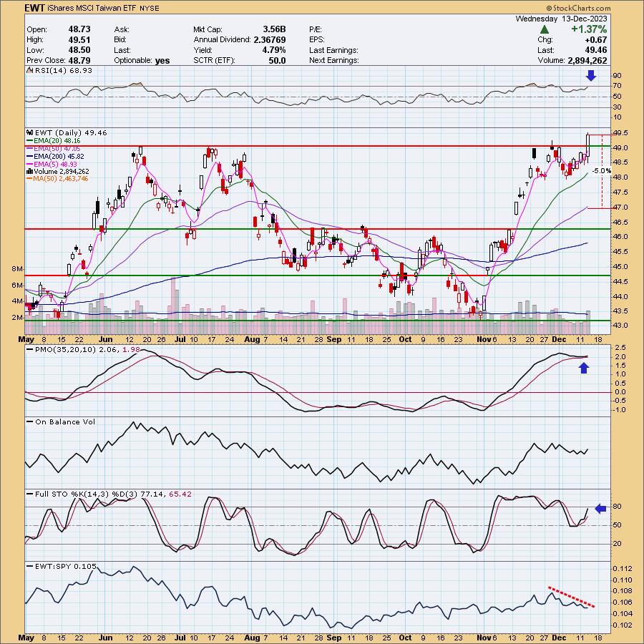This screenshot has width=644, height=644.
Task: Click the 8M volume axis label
Action: tap(17, 269)
